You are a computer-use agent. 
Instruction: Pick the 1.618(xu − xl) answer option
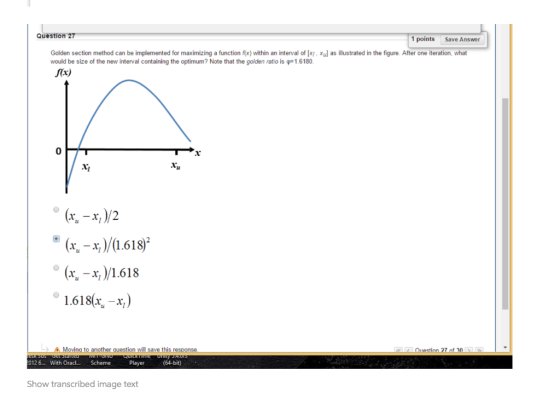tap(56, 295)
